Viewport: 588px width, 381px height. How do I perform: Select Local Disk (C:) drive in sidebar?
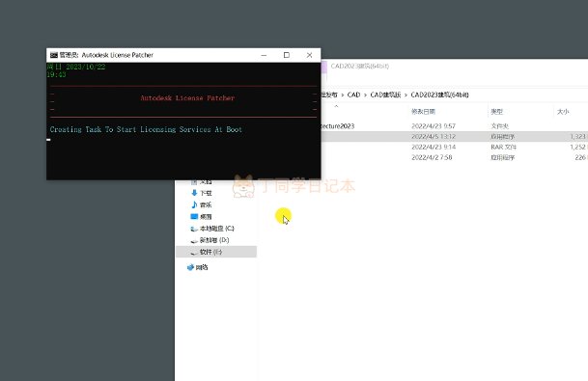click(212, 229)
